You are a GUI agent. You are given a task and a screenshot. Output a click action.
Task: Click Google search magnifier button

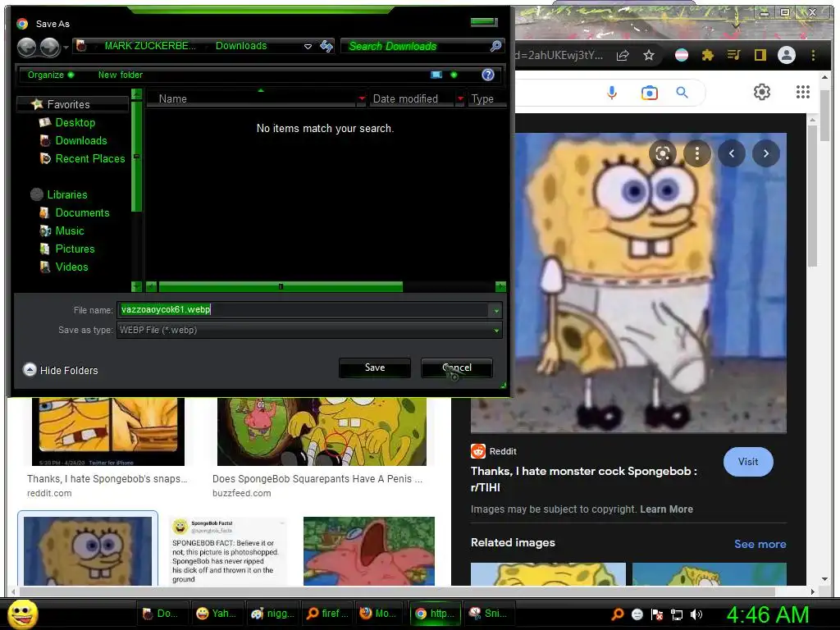pos(682,93)
